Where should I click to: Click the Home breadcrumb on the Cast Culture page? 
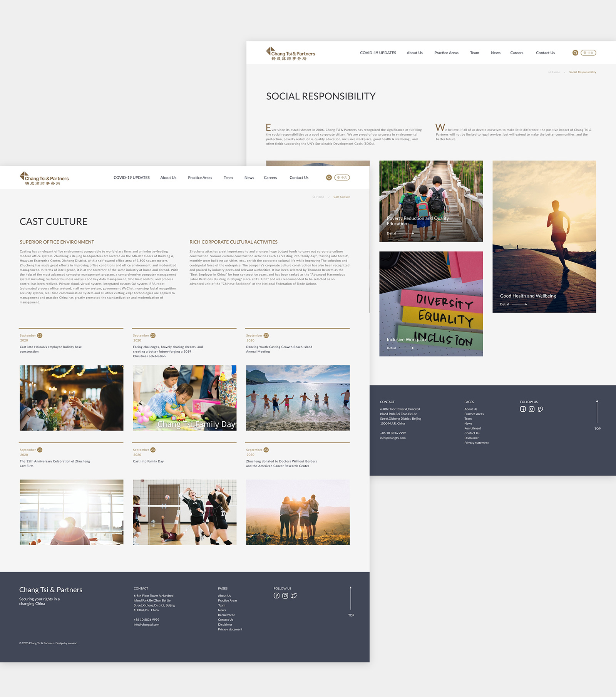point(320,197)
